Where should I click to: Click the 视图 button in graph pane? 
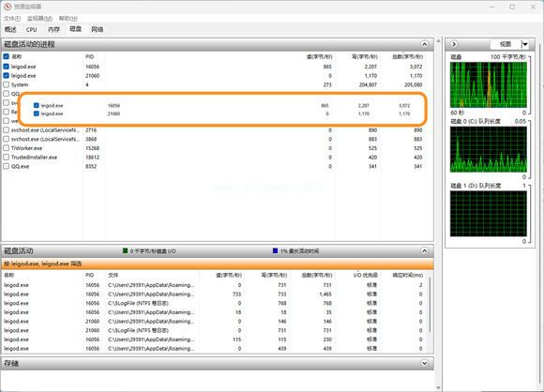tap(506, 44)
